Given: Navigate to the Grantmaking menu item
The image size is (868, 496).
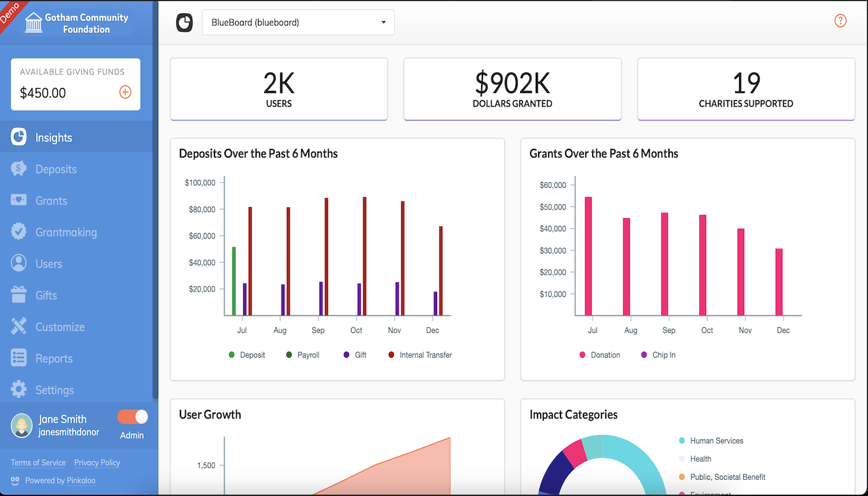Looking at the screenshot, I should click(76, 232).
